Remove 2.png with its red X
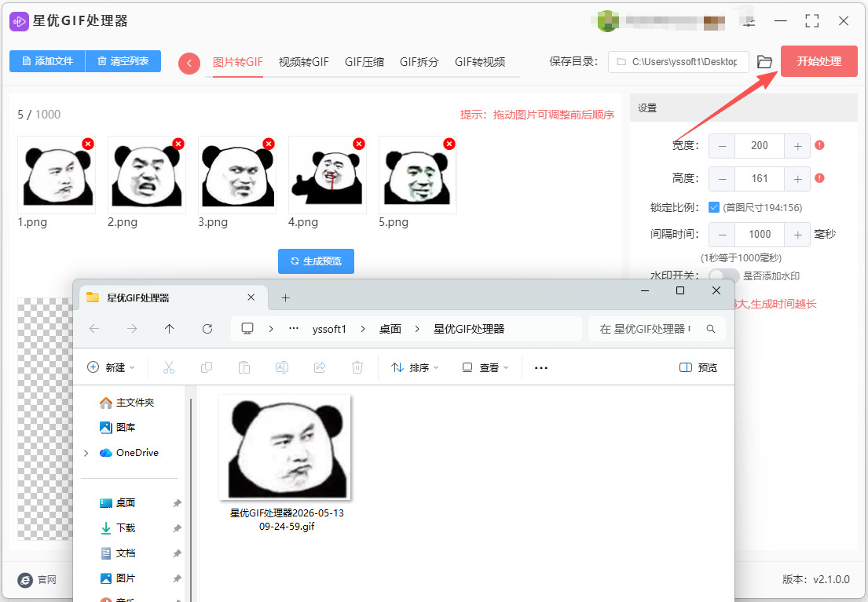 tap(178, 144)
